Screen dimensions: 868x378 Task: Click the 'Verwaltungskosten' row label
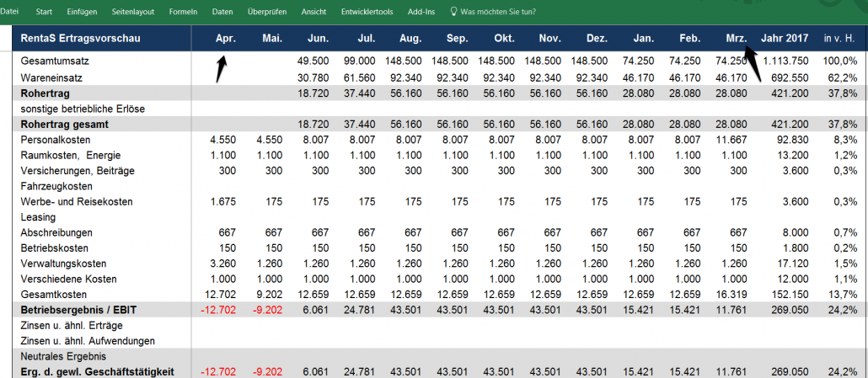(63, 264)
